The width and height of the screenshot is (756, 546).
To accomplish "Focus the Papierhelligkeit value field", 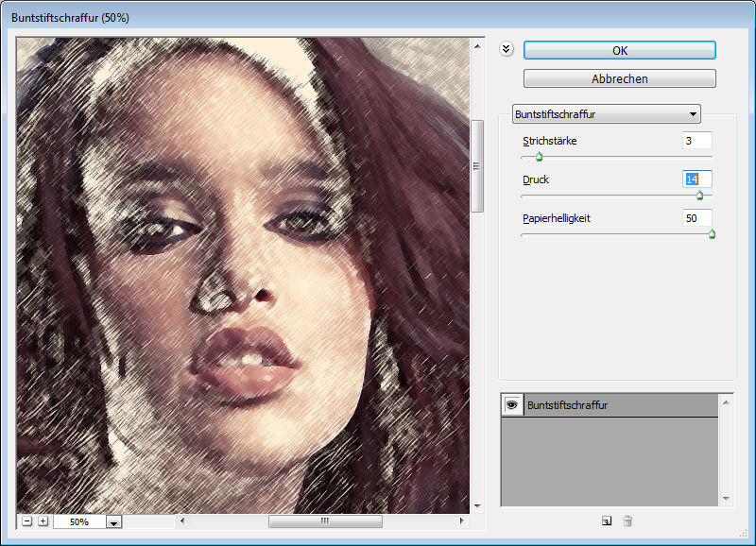I will click(x=697, y=218).
